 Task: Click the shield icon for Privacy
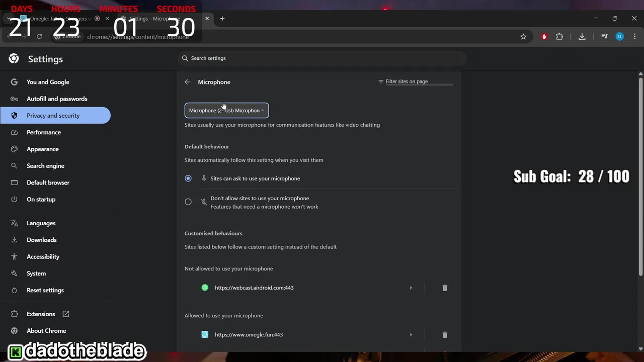tap(14, 116)
